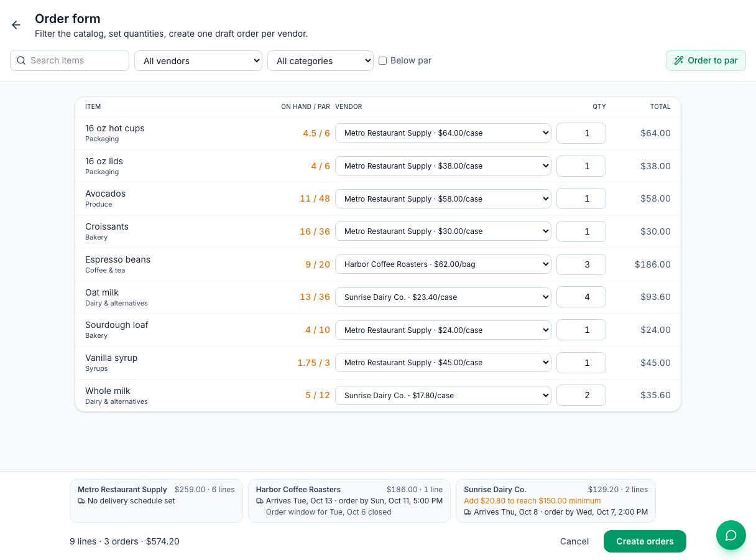Open vendor dropdown for Avocados
Screen dimensions: 756x560
[x=443, y=198]
